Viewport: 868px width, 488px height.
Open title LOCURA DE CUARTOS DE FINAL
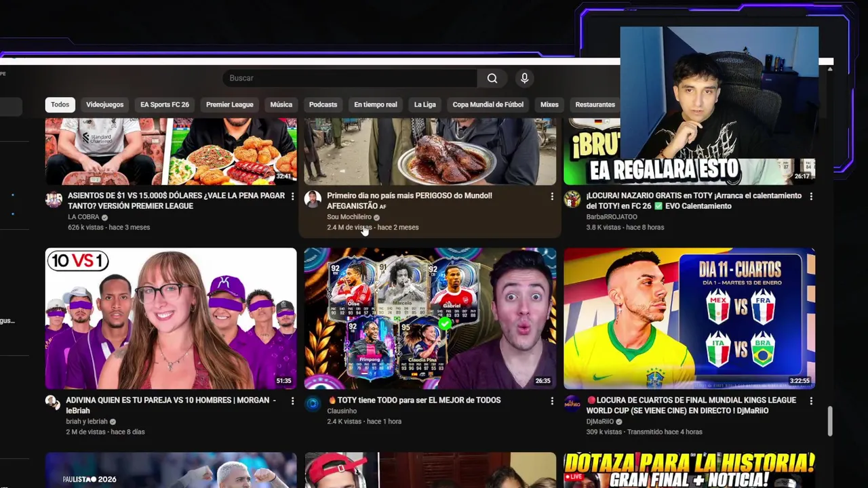pos(691,405)
